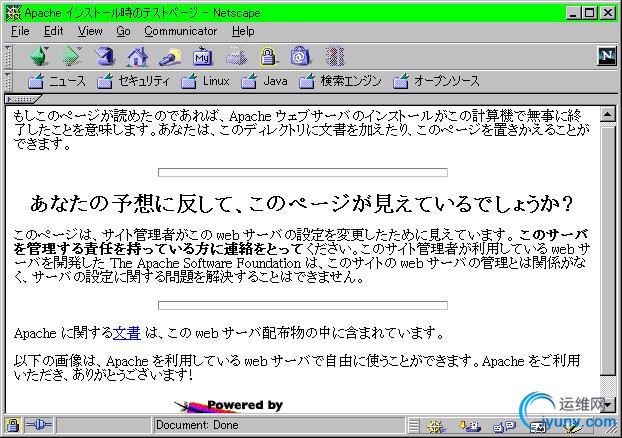Print the page with the printer icon
Screen dimensions: 622x438
coord(236,57)
